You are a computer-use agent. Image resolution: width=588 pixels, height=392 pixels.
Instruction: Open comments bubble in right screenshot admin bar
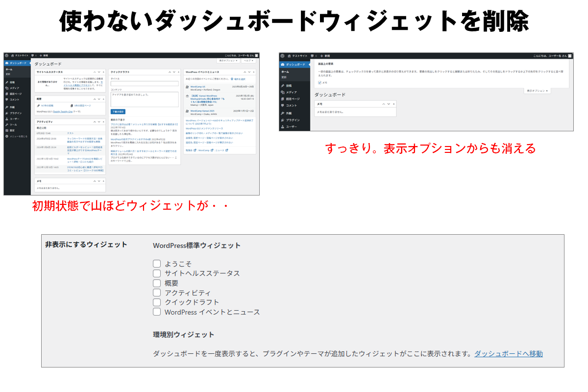tap(314, 55)
